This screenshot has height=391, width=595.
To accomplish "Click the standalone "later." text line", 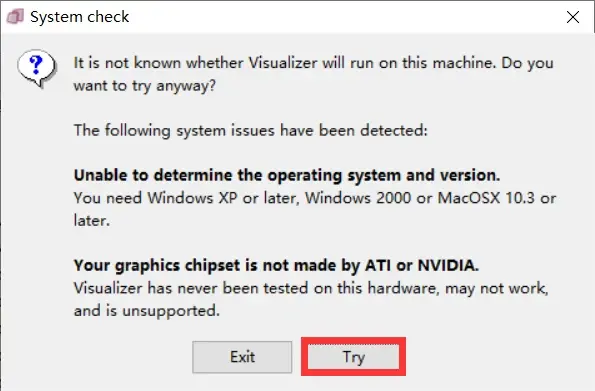I will (91, 220).
